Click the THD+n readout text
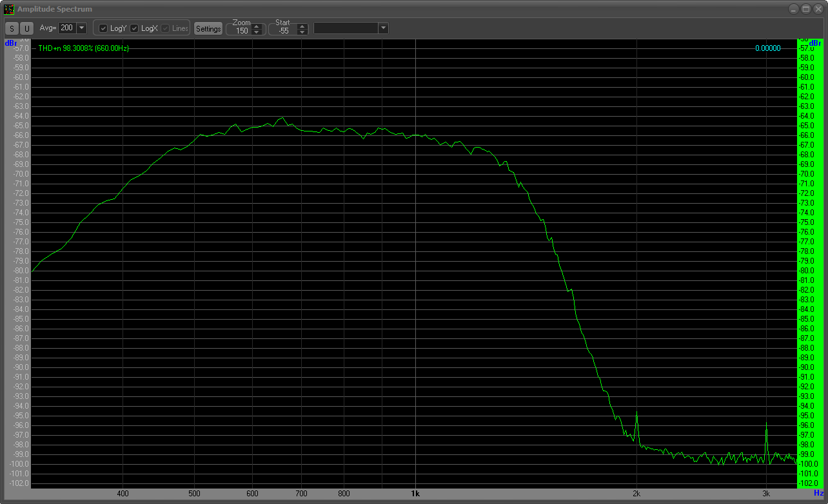This screenshot has width=828, height=504. pyautogui.click(x=83, y=48)
